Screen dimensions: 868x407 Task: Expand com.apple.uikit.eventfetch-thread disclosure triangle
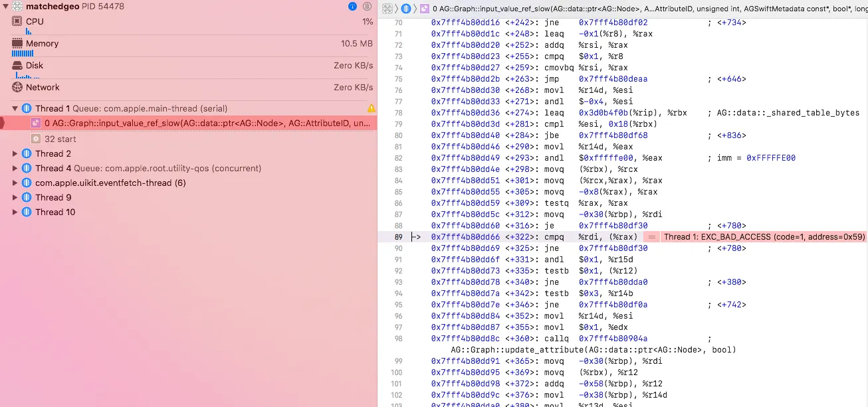[x=15, y=183]
